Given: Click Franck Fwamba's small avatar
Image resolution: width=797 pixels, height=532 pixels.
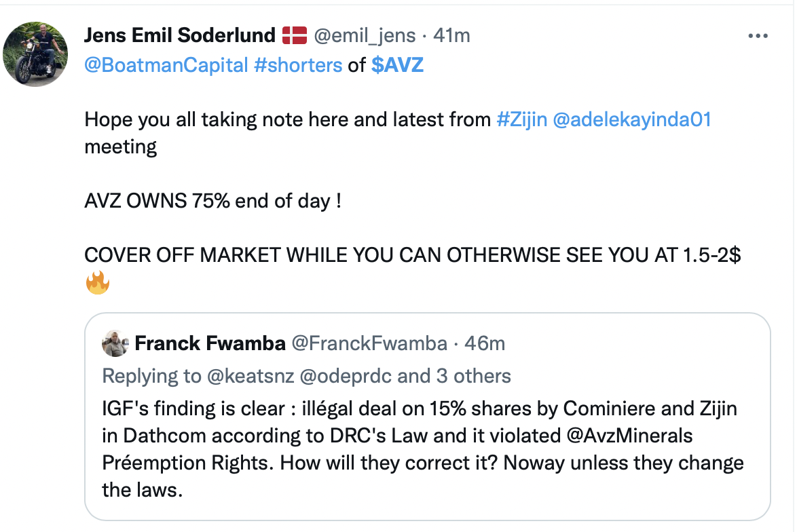Looking at the screenshot, I should [115, 344].
